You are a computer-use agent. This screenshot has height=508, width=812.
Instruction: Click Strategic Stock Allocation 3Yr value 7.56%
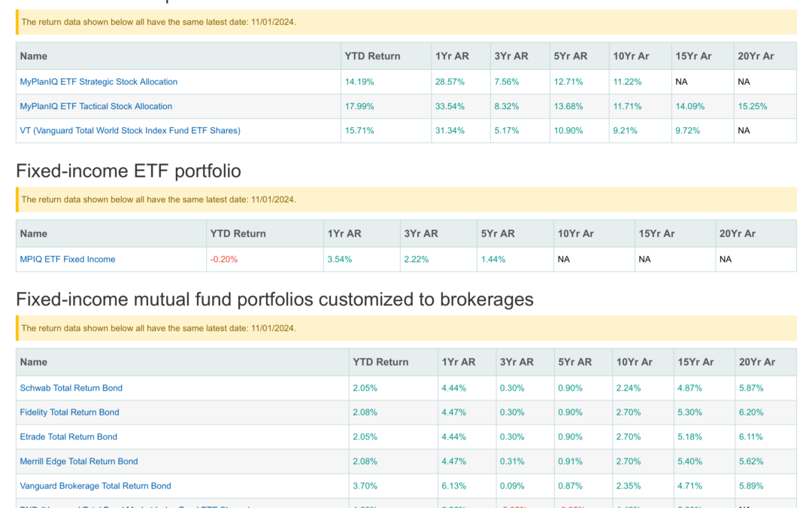point(507,82)
